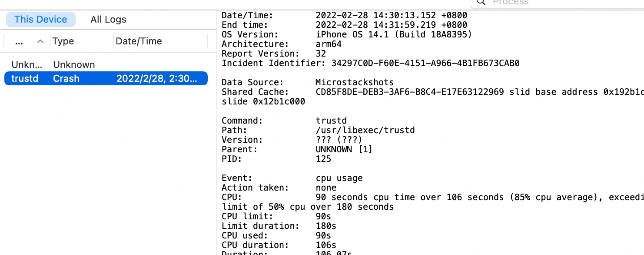Click the Incident Identifier line in report
This screenshot has width=644, height=255.
coord(371,63)
